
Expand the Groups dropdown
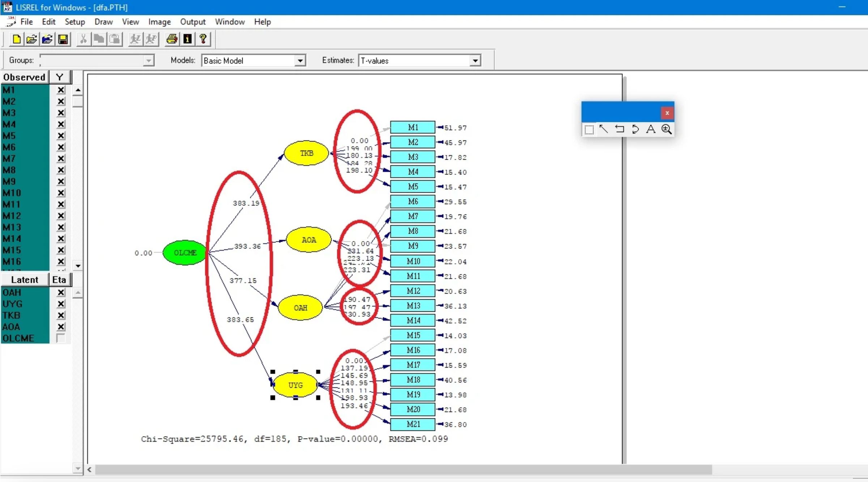[x=148, y=60]
